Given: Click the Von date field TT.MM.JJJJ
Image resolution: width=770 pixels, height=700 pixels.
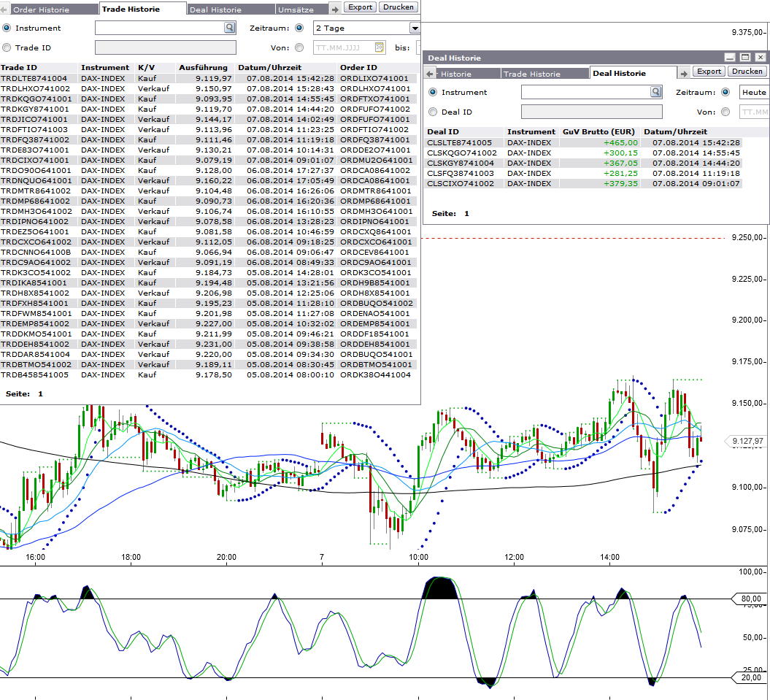Looking at the screenshot, I should tap(344, 47).
